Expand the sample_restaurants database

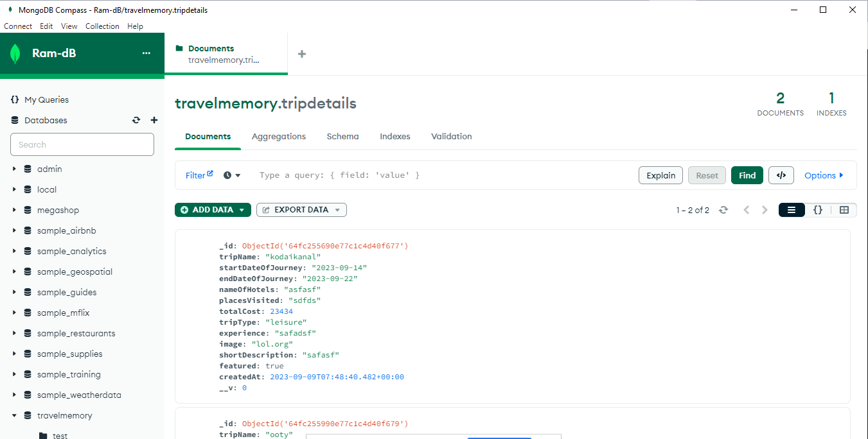[x=14, y=333]
